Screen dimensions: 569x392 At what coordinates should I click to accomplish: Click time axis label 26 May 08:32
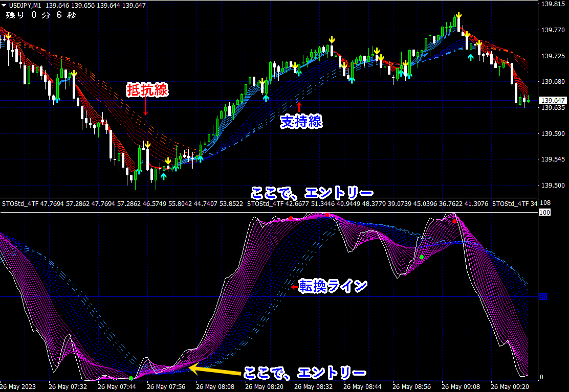point(314,387)
